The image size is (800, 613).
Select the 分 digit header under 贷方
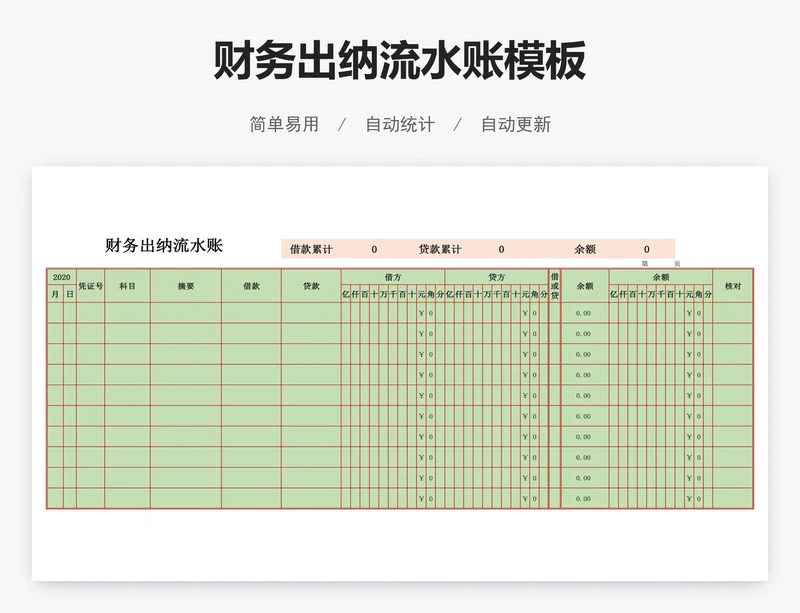tap(544, 294)
